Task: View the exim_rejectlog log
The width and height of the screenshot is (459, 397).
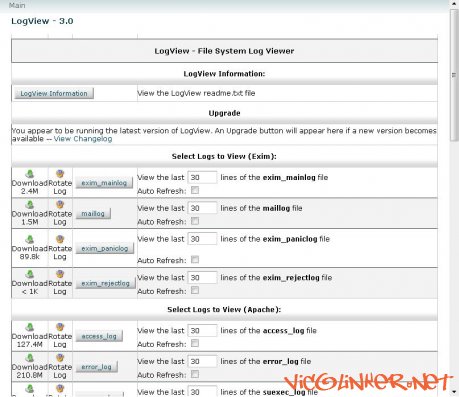Action: click(105, 283)
